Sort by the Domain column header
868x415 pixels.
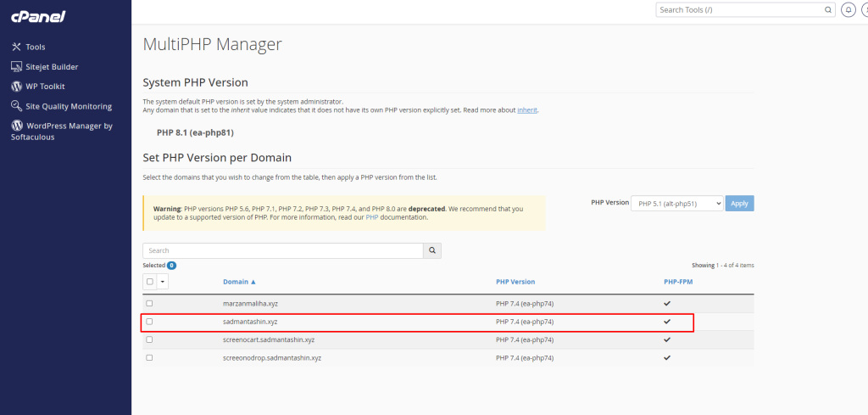pyautogui.click(x=239, y=282)
